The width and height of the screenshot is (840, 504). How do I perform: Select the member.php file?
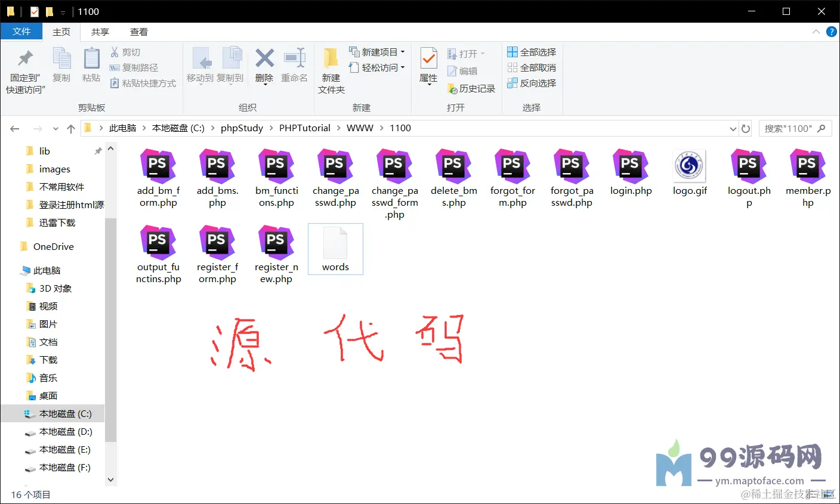click(x=808, y=178)
